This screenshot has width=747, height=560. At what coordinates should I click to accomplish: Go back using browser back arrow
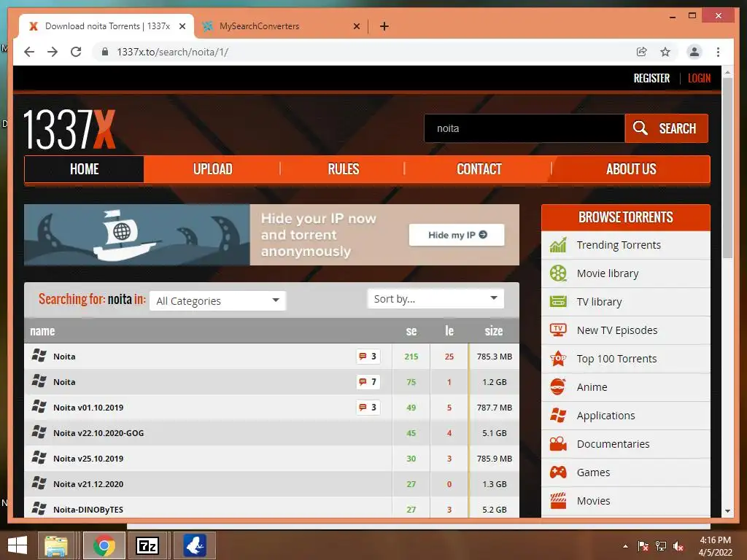(x=29, y=52)
